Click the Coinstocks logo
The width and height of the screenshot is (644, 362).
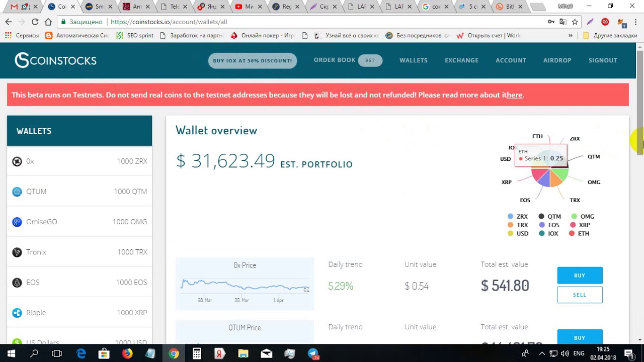(x=55, y=60)
